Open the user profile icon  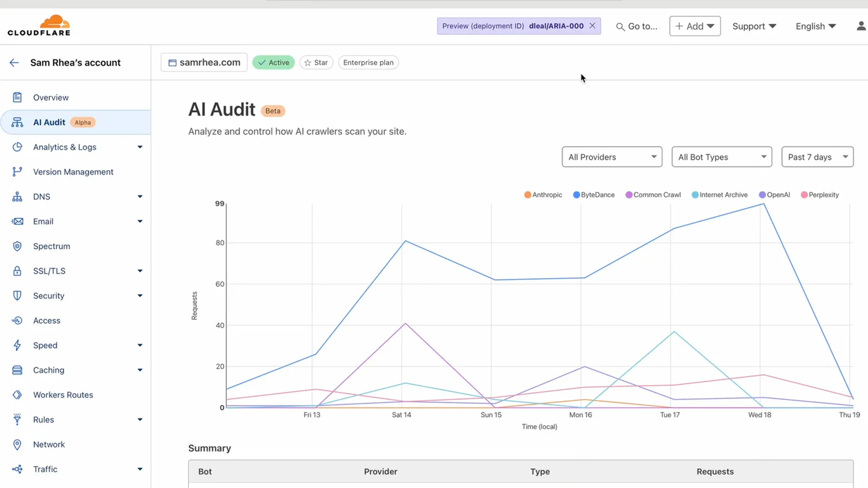(x=861, y=26)
